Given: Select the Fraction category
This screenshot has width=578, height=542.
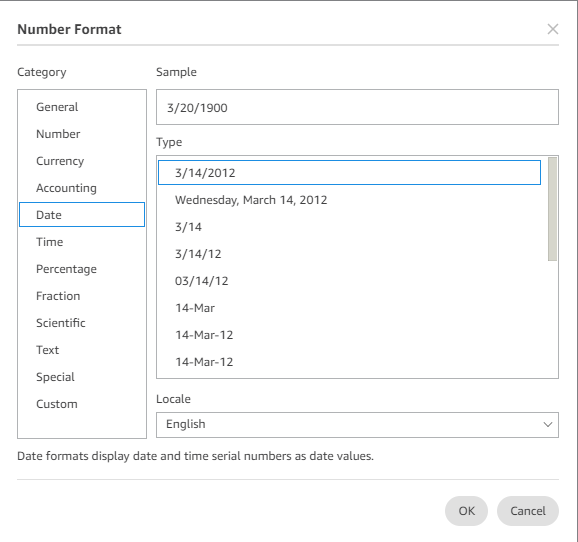Looking at the screenshot, I should 82,296.
